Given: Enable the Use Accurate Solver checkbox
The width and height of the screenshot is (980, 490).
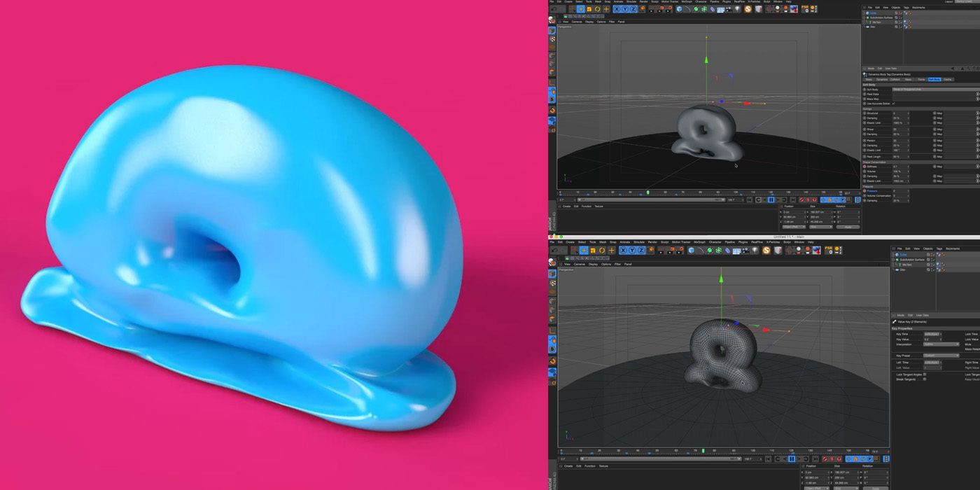Looking at the screenshot, I should tap(894, 102).
